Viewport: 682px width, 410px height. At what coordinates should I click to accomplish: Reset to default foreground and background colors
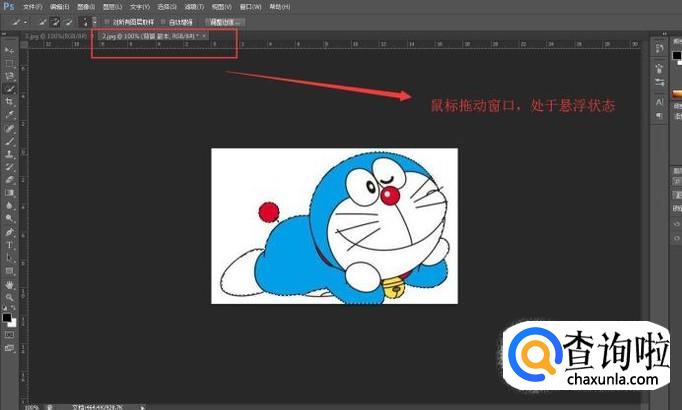(x=5, y=308)
